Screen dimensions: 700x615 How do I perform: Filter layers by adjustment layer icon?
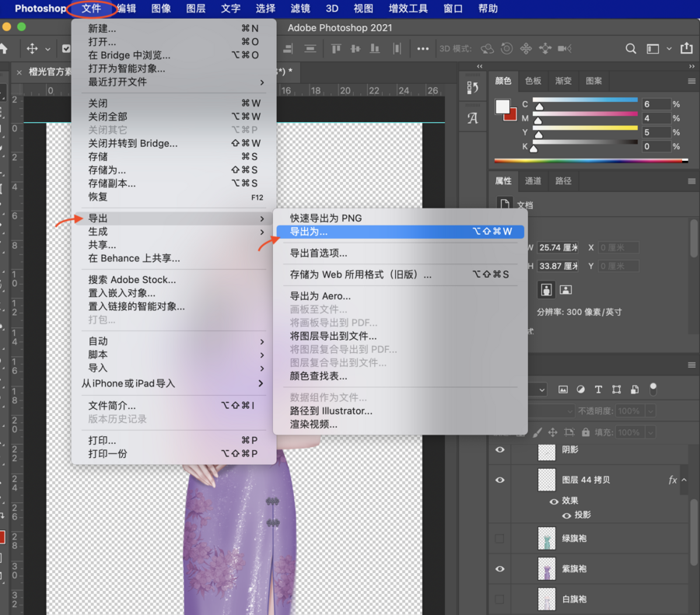[x=580, y=390]
